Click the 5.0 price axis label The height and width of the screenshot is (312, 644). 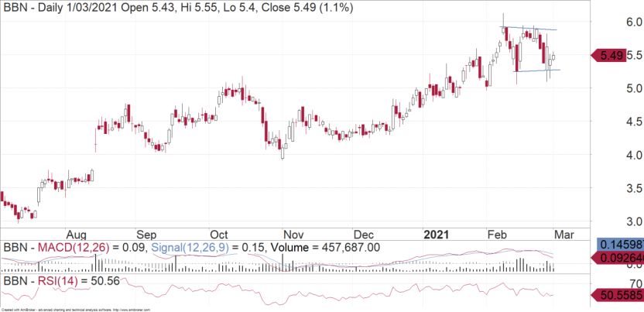tap(632, 88)
